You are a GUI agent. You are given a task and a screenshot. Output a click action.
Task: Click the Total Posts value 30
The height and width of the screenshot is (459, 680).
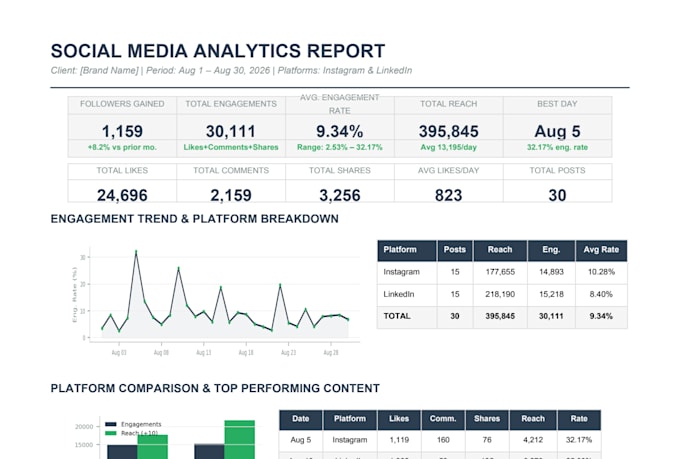pos(557,195)
